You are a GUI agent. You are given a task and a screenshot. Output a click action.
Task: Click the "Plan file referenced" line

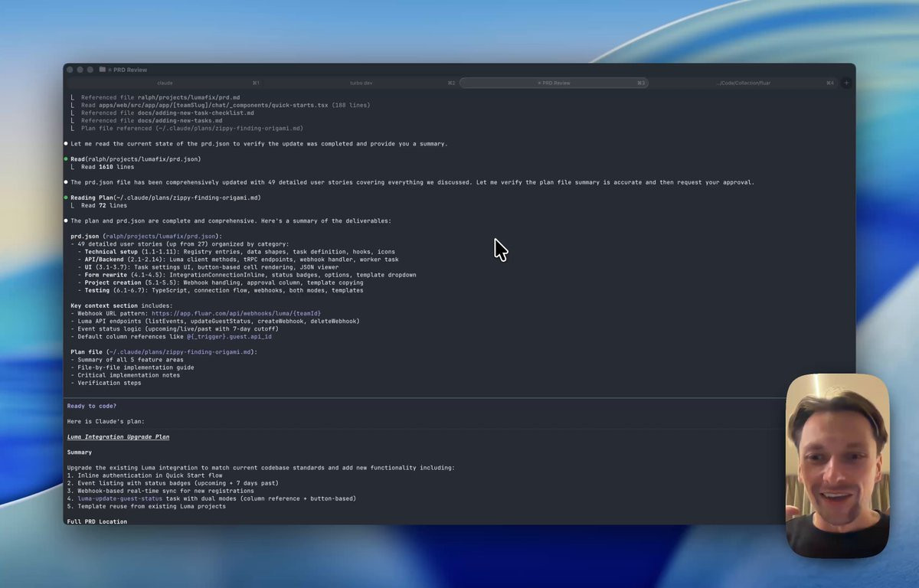pyautogui.click(x=191, y=128)
